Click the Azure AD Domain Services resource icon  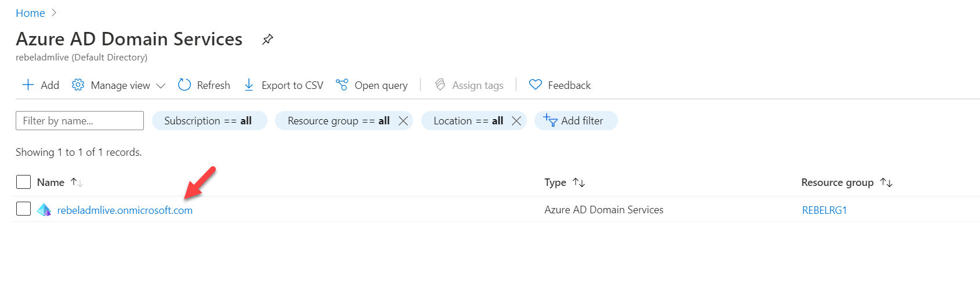[44, 210]
